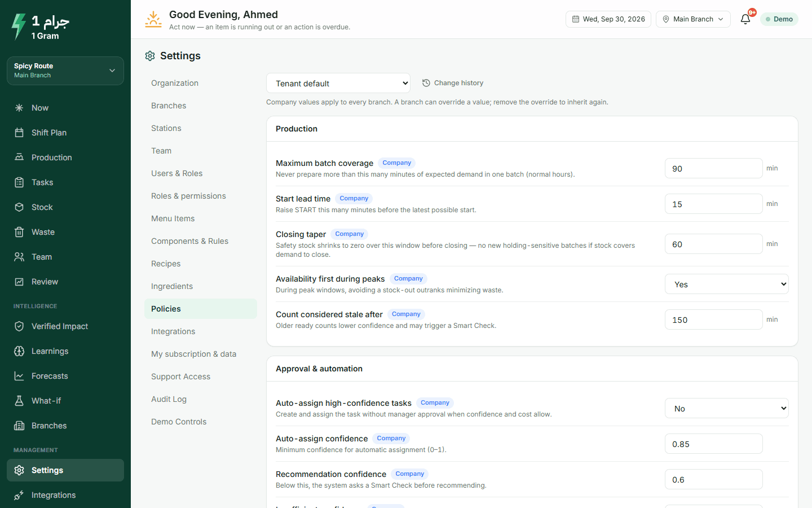Edit Count considered stale after field
Image resolution: width=812 pixels, height=508 pixels.
[x=714, y=319]
